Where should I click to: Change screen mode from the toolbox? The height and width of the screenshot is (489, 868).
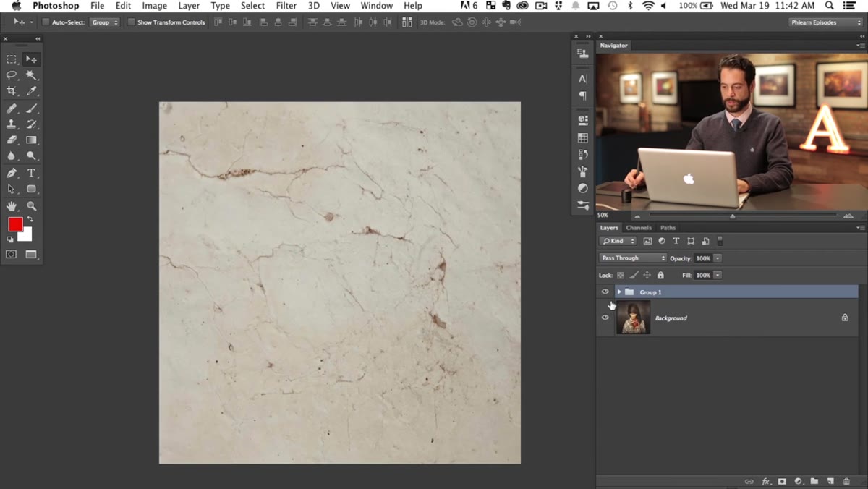coord(31,255)
